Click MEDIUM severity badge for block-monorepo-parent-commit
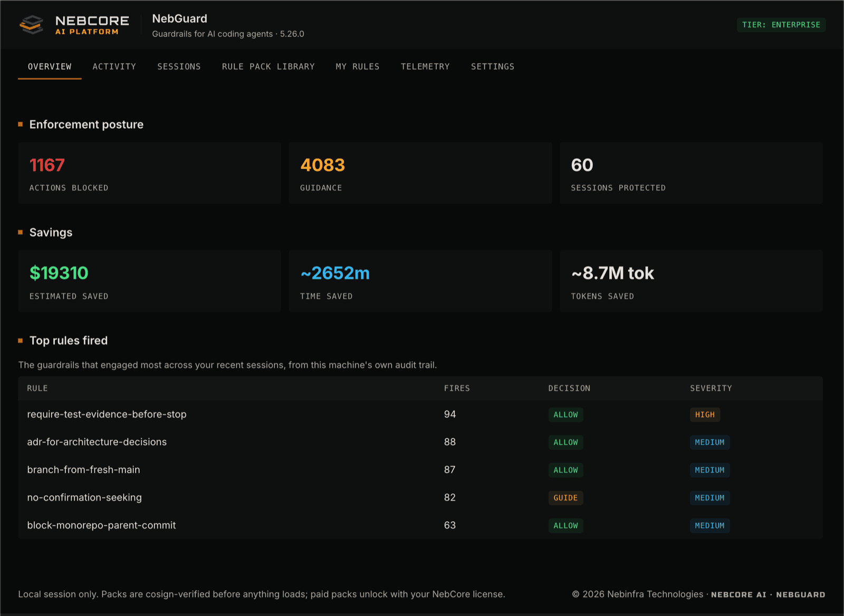844x616 pixels. coord(710,526)
